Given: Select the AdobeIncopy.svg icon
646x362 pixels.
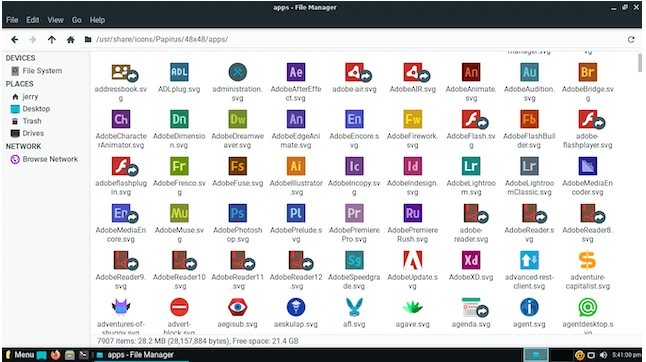Looking at the screenshot, I should click(x=354, y=166).
